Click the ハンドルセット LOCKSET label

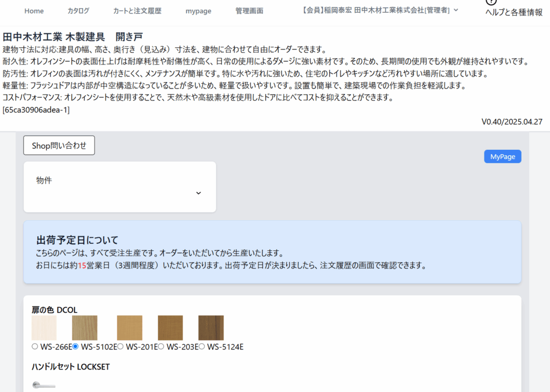[x=70, y=367]
